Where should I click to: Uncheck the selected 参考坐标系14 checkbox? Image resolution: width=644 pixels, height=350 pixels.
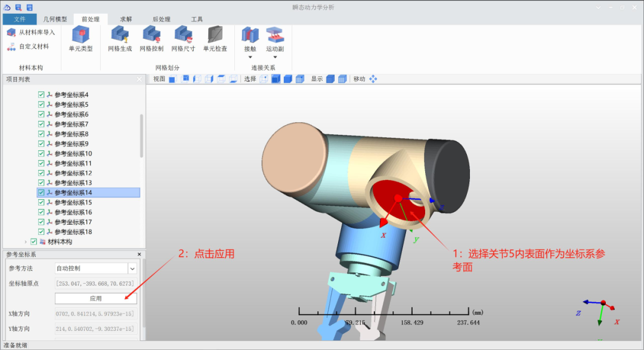[41, 192]
